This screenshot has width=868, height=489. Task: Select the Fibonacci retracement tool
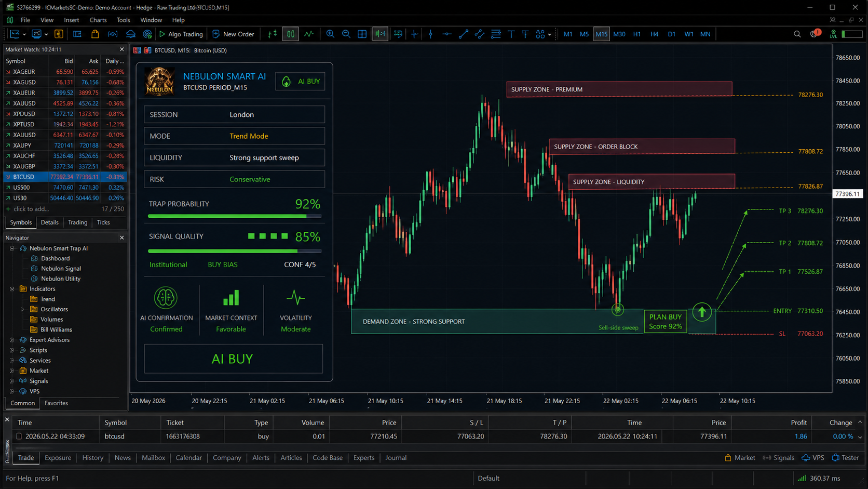coord(496,34)
